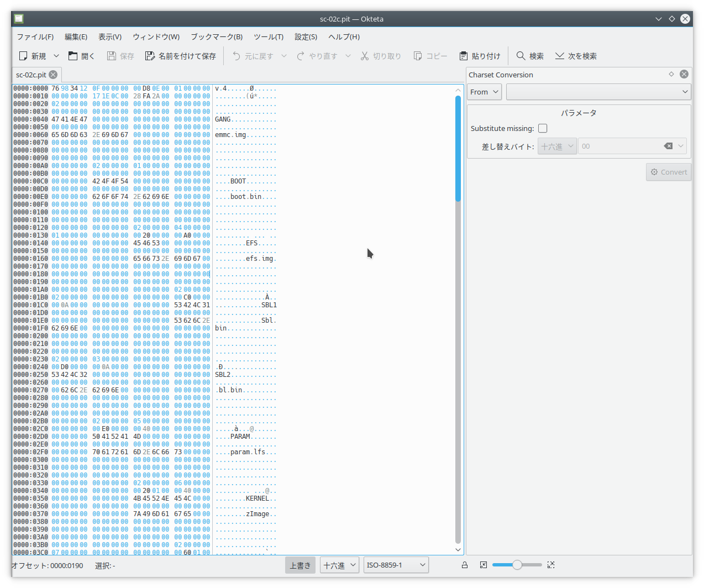Click 'param.lfs' in the char column
This screenshot has height=588, width=704.
pos(248,452)
